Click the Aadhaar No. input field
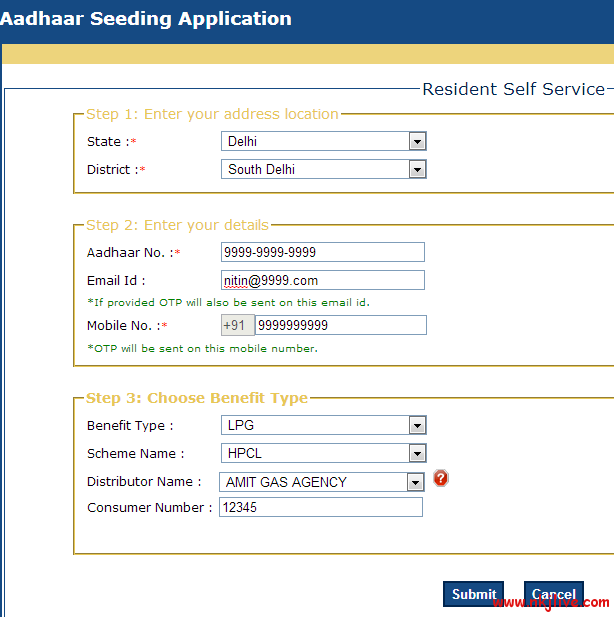 323,252
